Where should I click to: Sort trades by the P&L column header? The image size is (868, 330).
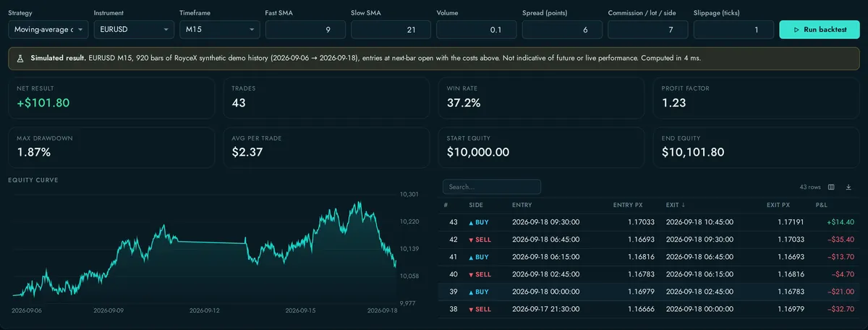pyautogui.click(x=822, y=205)
